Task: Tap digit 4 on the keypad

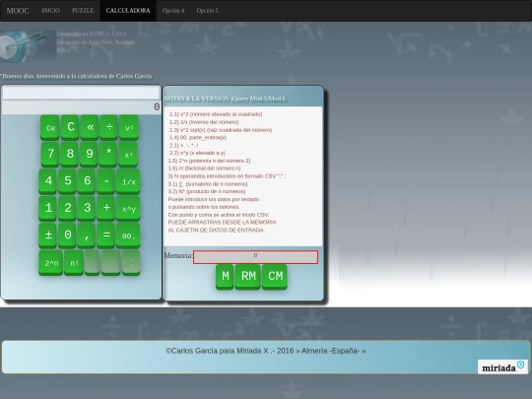Action: [48, 181]
